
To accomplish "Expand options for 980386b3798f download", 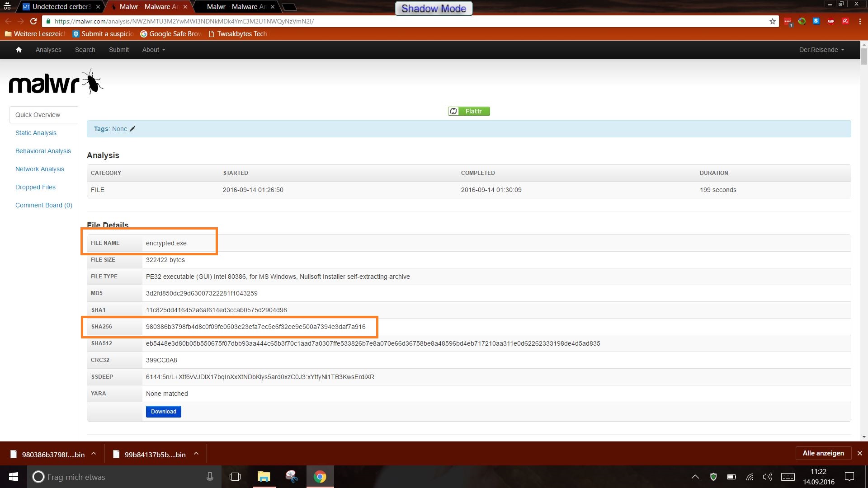I will click(x=94, y=454).
